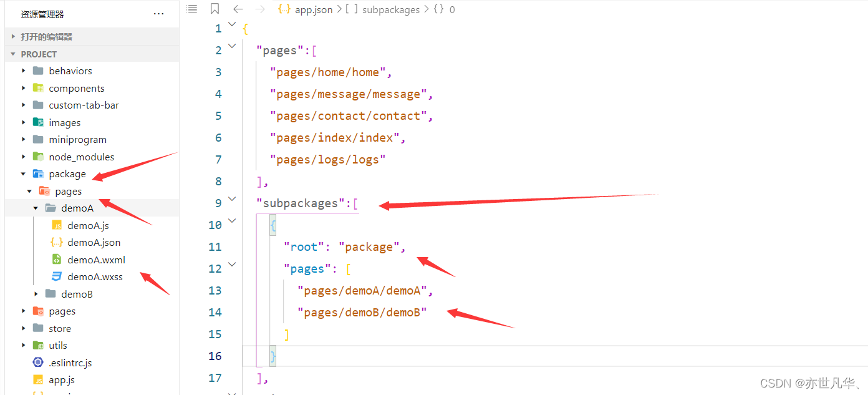Image resolution: width=868 pixels, height=395 pixels.
Task: Click the demoA open folder icon
Action: point(51,208)
